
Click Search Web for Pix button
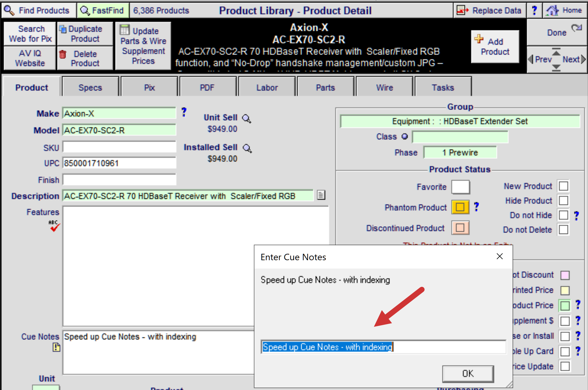[30, 34]
